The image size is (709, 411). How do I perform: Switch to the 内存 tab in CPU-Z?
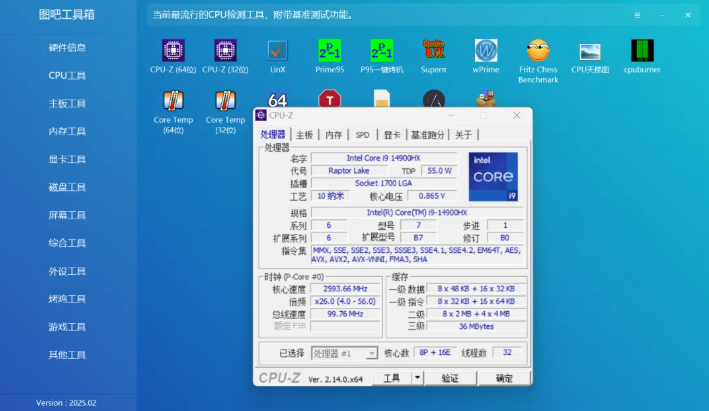[334, 135]
